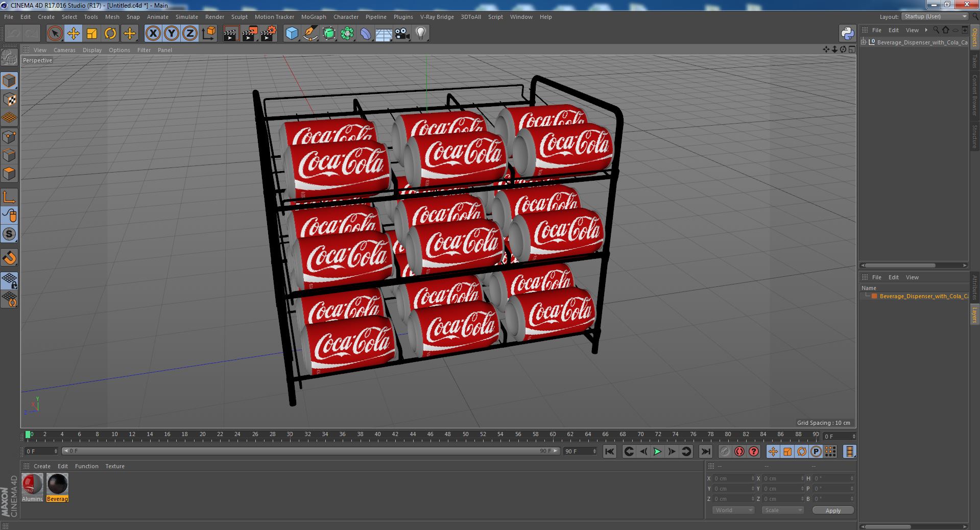Click Record Active Objects button
Viewport: 980px width, 530px height.
tap(725, 451)
